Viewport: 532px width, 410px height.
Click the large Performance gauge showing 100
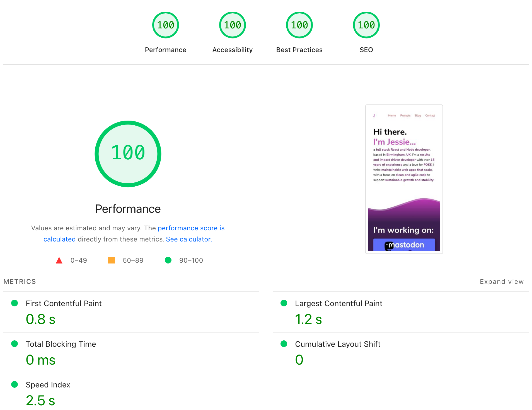(x=128, y=153)
